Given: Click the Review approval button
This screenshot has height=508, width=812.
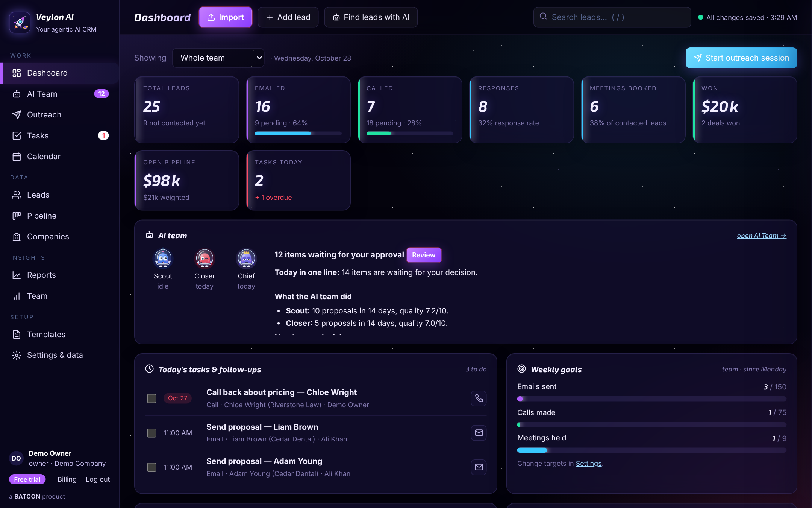Looking at the screenshot, I should 424,255.
